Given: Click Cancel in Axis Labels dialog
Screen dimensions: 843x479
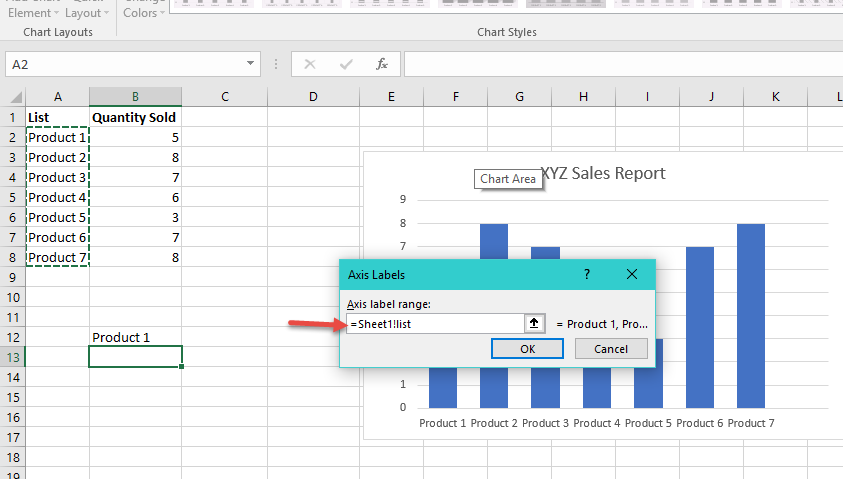Looking at the screenshot, I should click(x=611, y=348).
